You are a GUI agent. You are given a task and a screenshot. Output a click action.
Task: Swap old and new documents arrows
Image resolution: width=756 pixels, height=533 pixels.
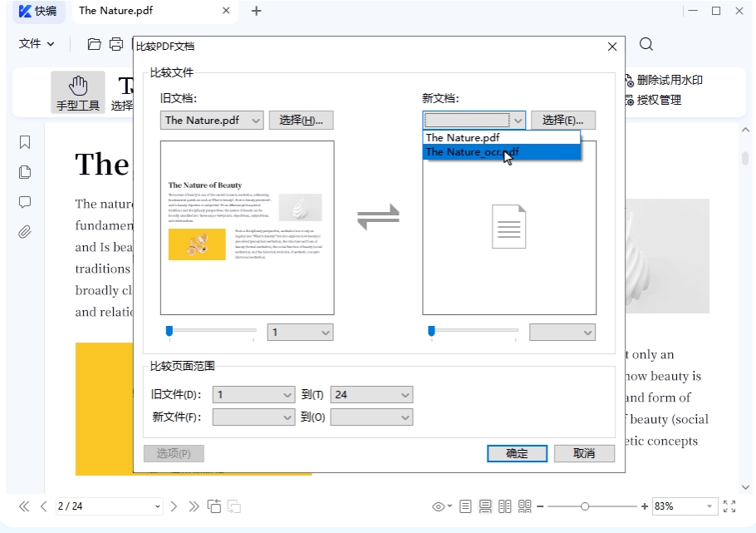(378, 218)
